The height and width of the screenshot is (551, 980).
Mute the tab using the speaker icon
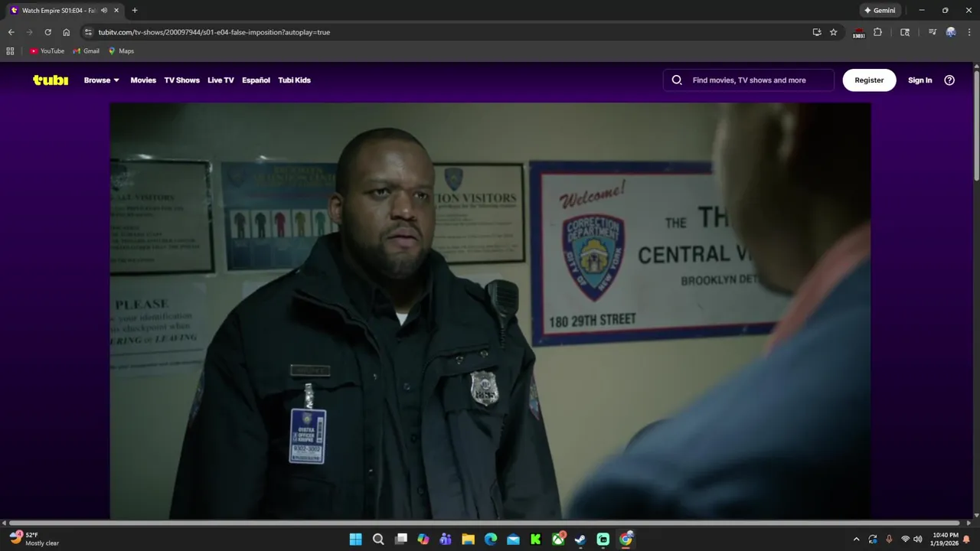(x=104, y=11)
